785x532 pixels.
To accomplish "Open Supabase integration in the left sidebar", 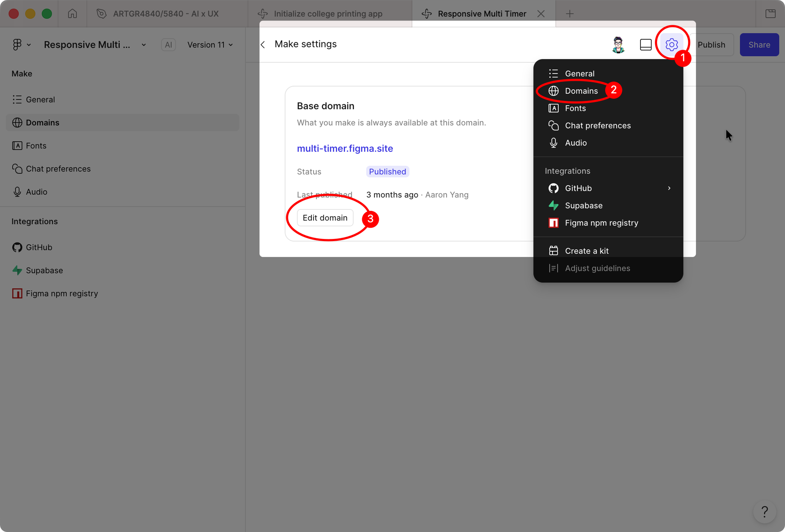I will (x=123, y=270).
